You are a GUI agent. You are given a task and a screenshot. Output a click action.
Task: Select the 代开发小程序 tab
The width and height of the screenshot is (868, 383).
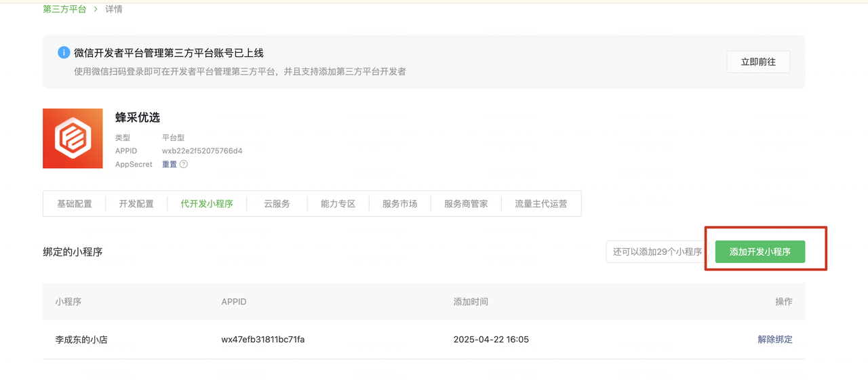pyautogui.click(x=207, y=203)
